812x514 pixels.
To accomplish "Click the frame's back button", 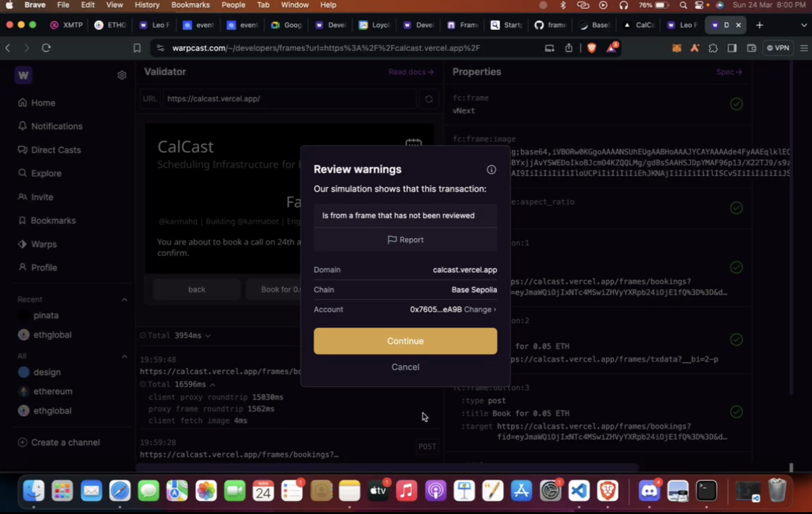I will (197, 290).
